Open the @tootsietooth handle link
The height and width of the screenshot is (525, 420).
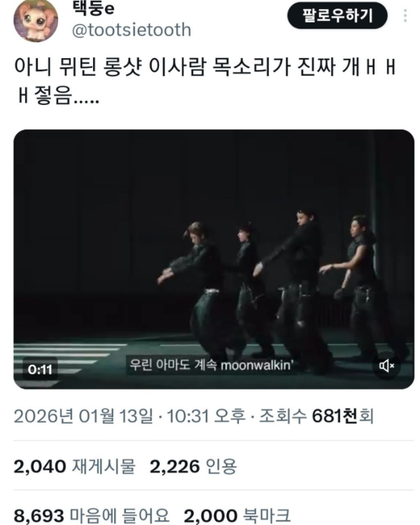[x=132, y=30]
